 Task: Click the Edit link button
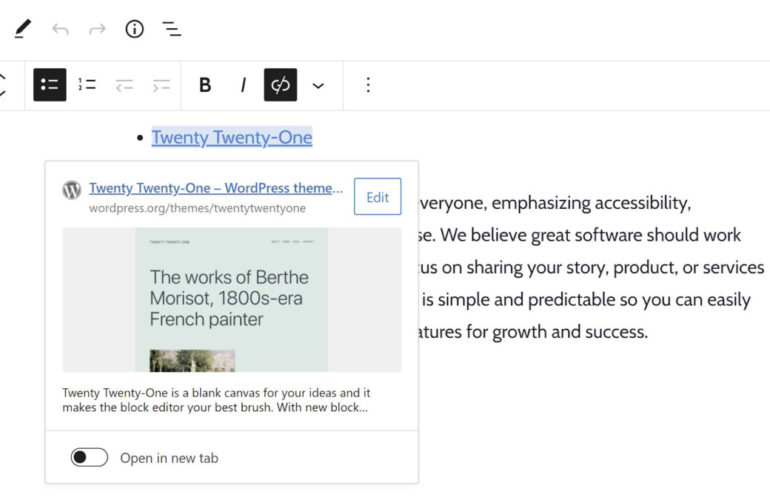click(377, 197)
